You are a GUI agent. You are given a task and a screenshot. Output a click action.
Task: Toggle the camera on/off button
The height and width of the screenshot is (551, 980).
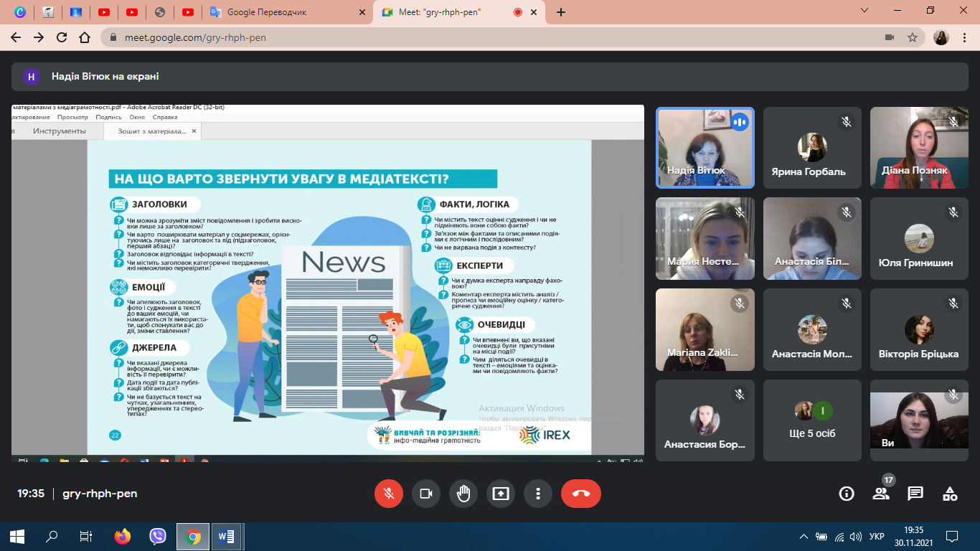426,494
